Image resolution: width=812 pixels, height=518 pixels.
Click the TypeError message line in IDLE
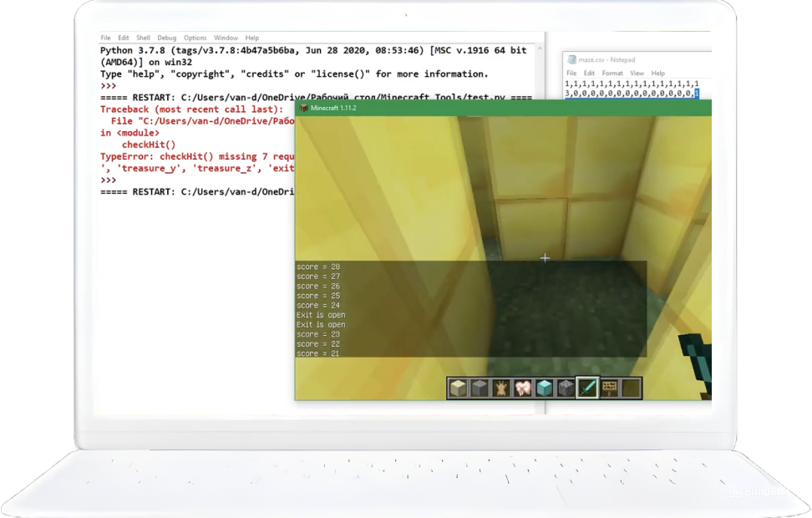click(x=197, y=156)
